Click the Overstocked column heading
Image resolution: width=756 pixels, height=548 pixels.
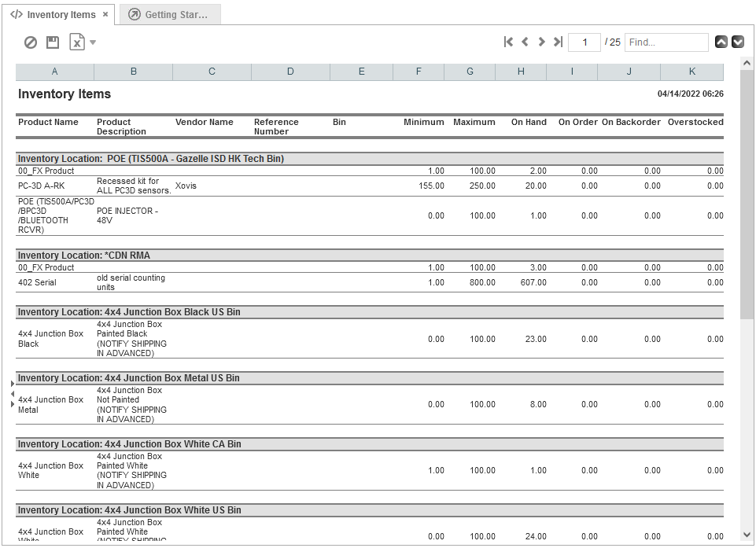695,122
